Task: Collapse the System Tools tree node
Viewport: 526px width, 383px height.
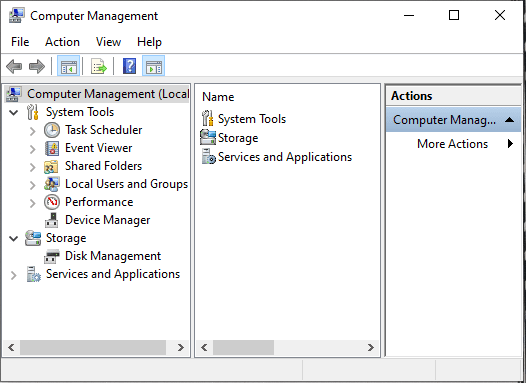Action: coord(13,112)
